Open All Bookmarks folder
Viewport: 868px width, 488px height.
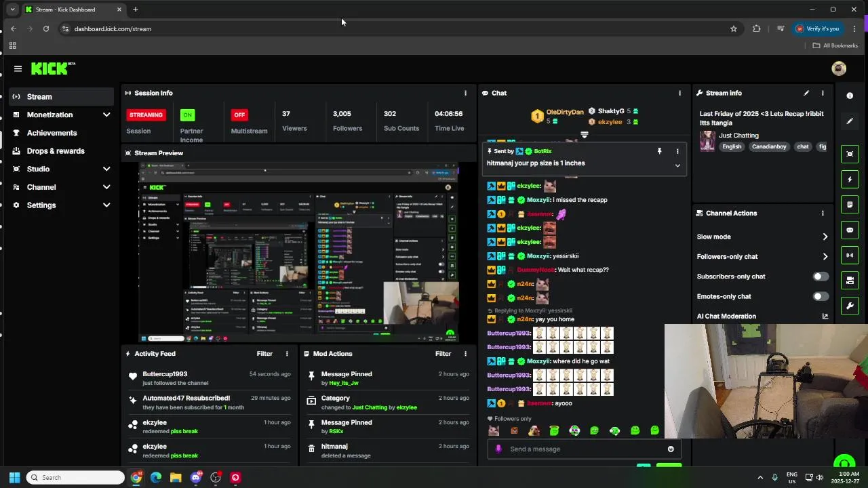(835, 45)
